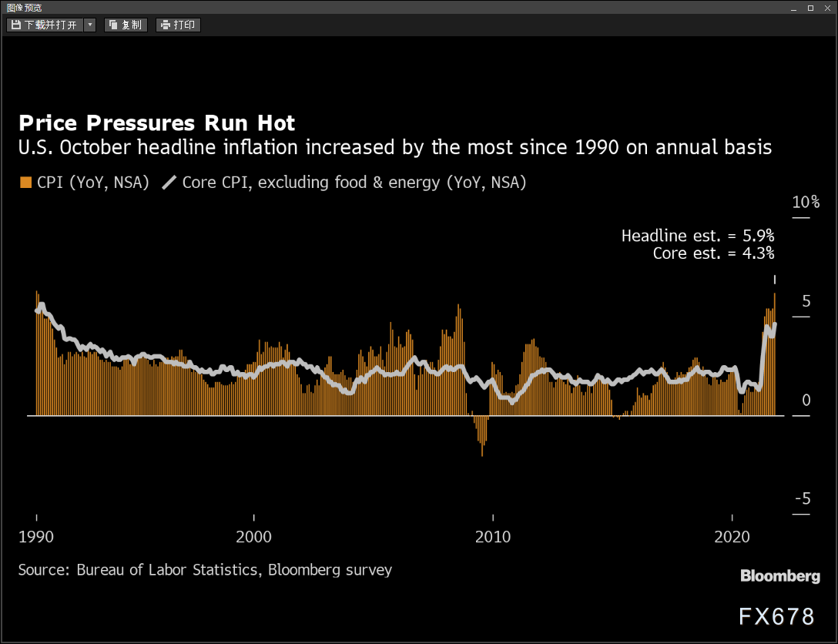838x644 pixels.
Task: Click the "Core CPI, excluding food & energy" legend label
Action: 354,183
